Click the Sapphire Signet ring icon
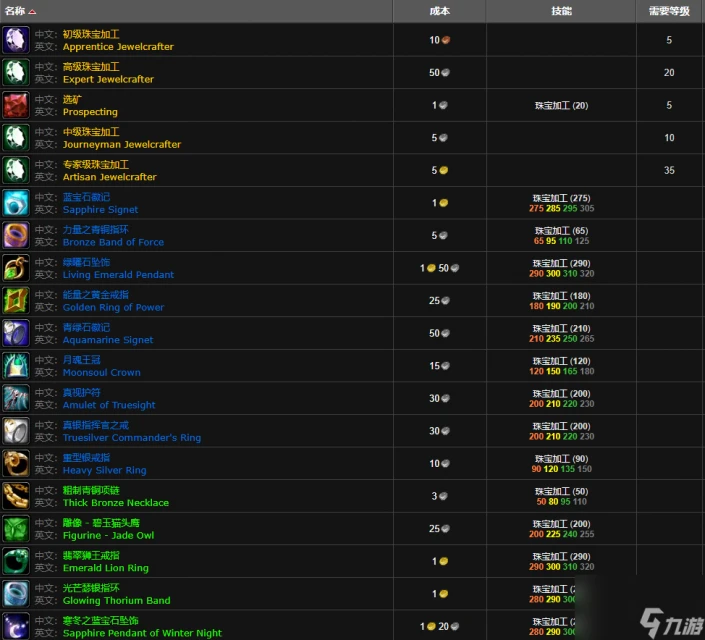The width and height of the screenshot is (705, 640). coord(15,203)
